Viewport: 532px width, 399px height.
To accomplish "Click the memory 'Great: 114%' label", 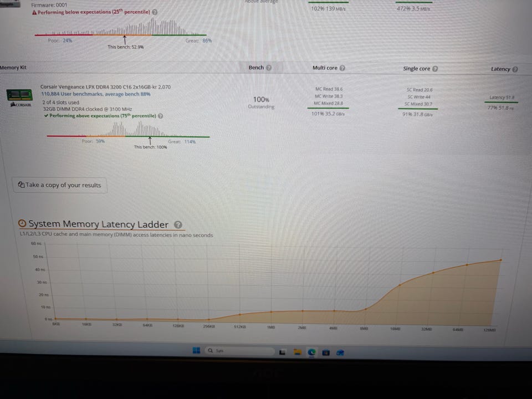I will pyautogui.click(x=182, y=142).
